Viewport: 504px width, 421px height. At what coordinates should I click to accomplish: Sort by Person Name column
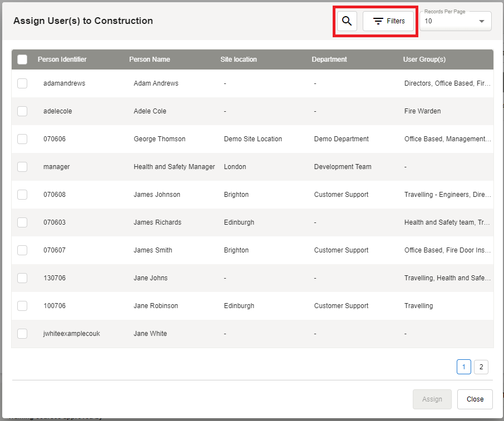150,60
